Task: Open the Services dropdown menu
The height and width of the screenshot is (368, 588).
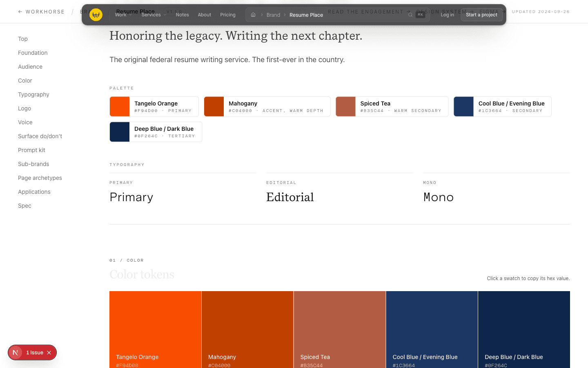Action: coord(154,15)
